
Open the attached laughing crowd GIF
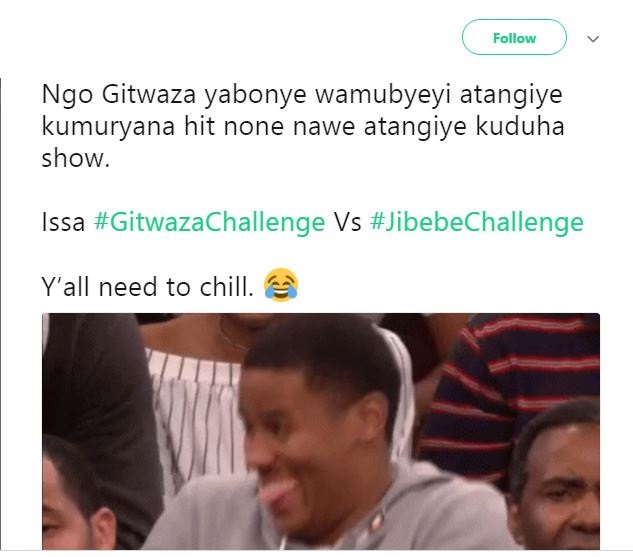tap(321, 431)
